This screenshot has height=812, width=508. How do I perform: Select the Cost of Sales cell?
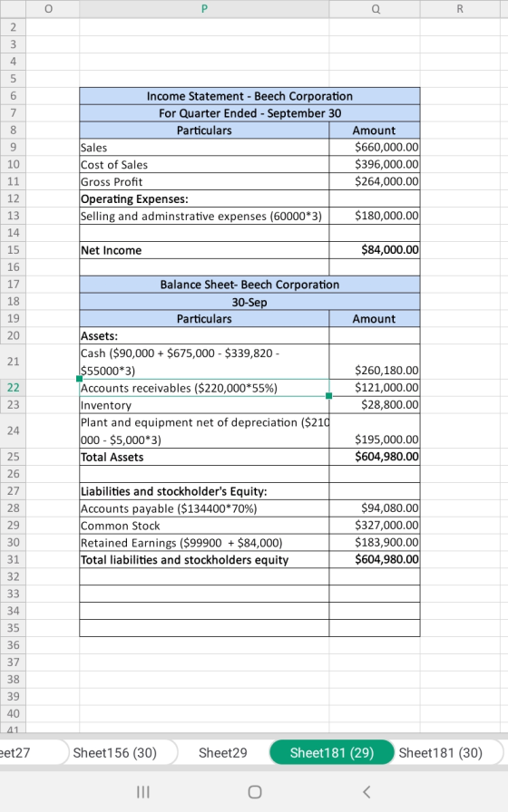point(204,165)
